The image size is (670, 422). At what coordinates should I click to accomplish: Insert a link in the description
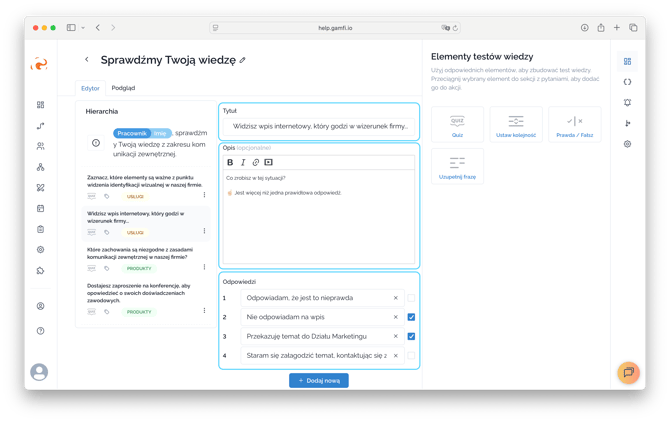coord(255,162)
